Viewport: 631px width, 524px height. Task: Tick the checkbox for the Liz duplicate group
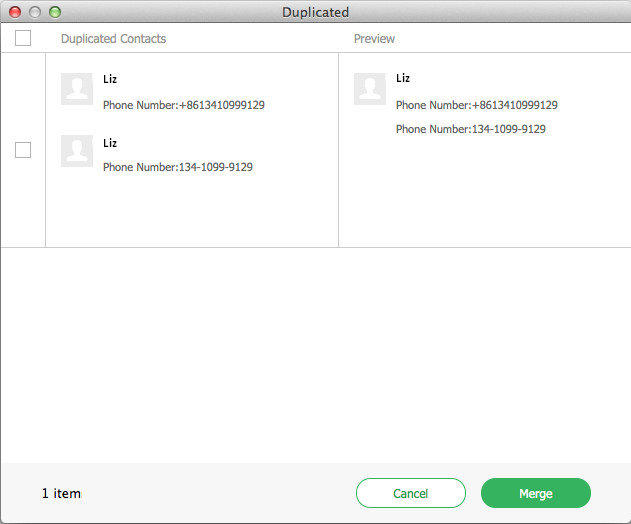(23, 150)
